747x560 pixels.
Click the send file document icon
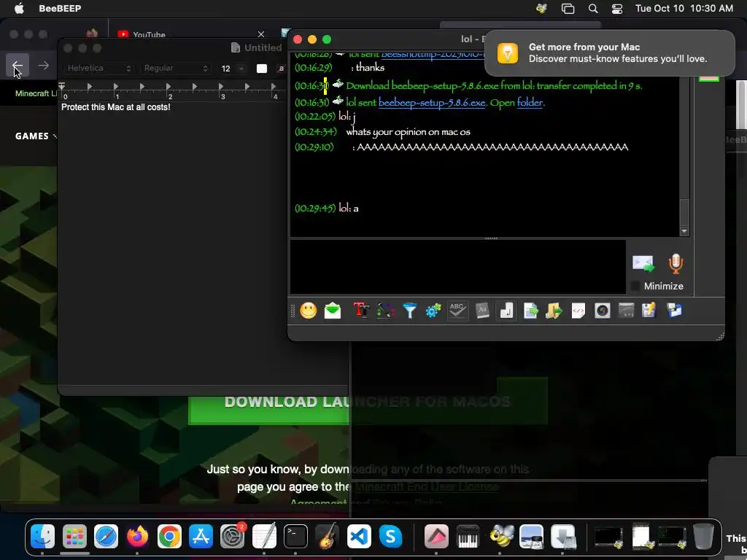tap(530, 311)
